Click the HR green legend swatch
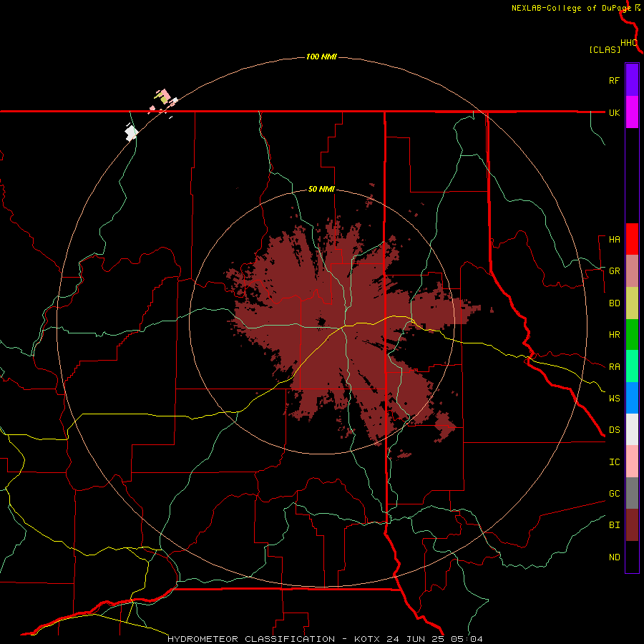Viewport: 644px width, 644px height. (632, 335)
